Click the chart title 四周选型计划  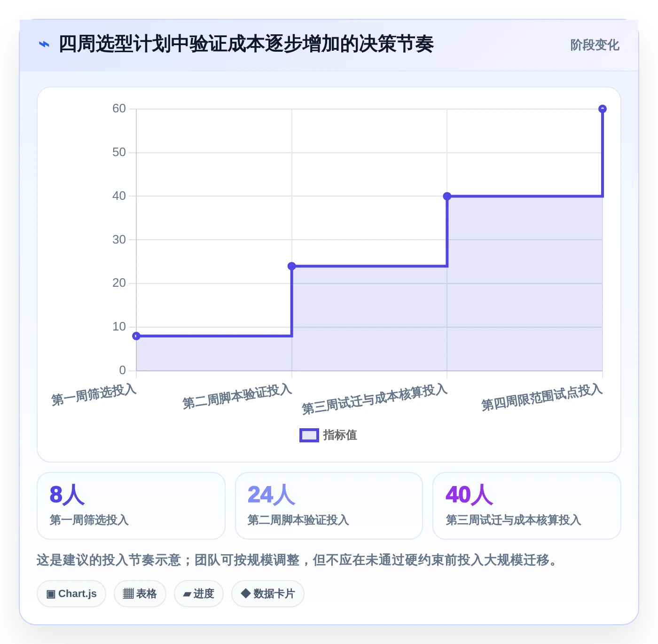click(x=246, y=44)
